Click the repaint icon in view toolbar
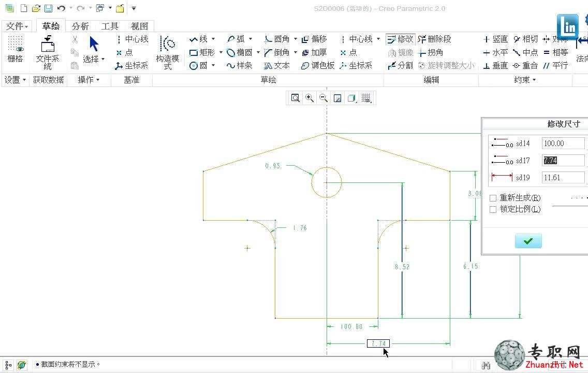Screen dimensions: 588x373 click(x=337, y=98)
